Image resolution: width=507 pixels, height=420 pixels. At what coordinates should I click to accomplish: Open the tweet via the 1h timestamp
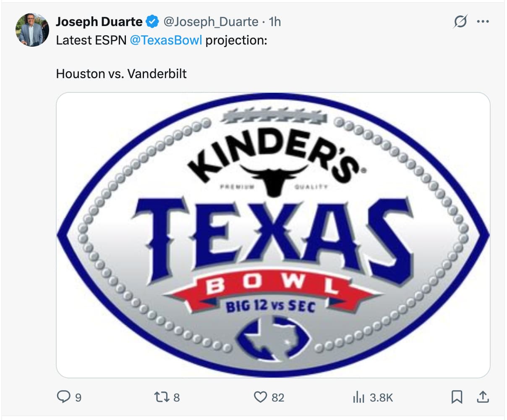(x=275, y=22)
